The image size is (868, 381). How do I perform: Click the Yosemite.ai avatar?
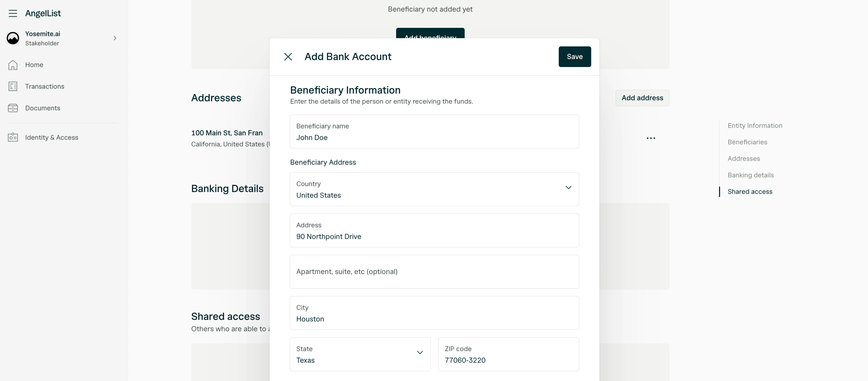pos(12,38)
